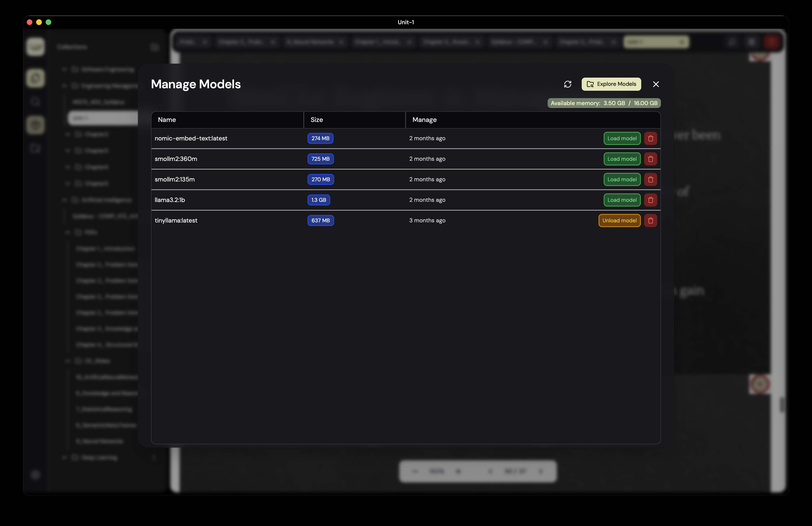Load the nomic-embed-text:latest model

[x=622, y=138]
